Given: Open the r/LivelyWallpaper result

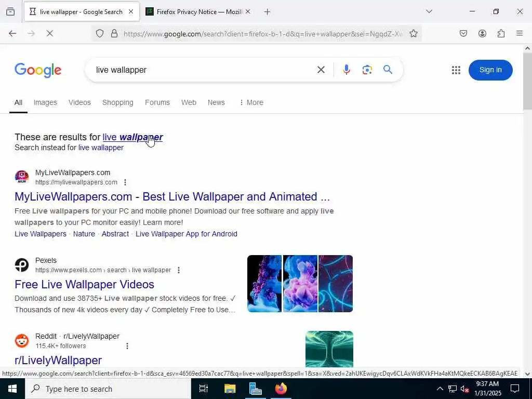Looking at the screenshot, I should coord(58,361).
